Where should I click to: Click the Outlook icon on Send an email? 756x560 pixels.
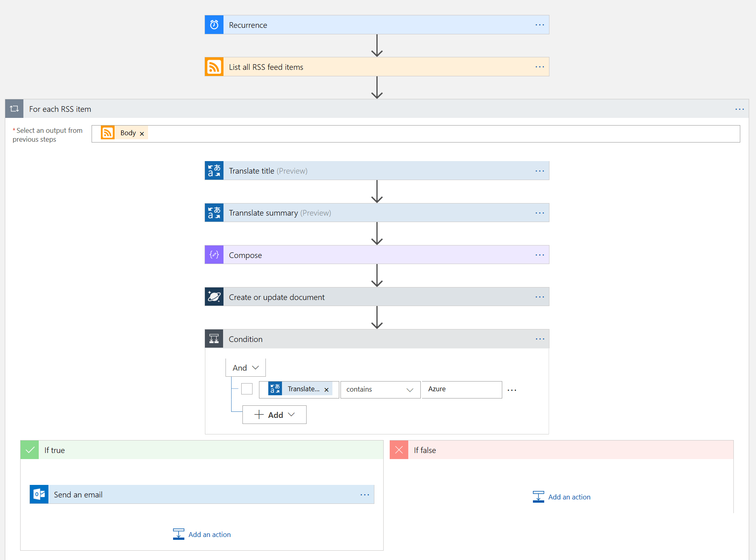[39, 494]
